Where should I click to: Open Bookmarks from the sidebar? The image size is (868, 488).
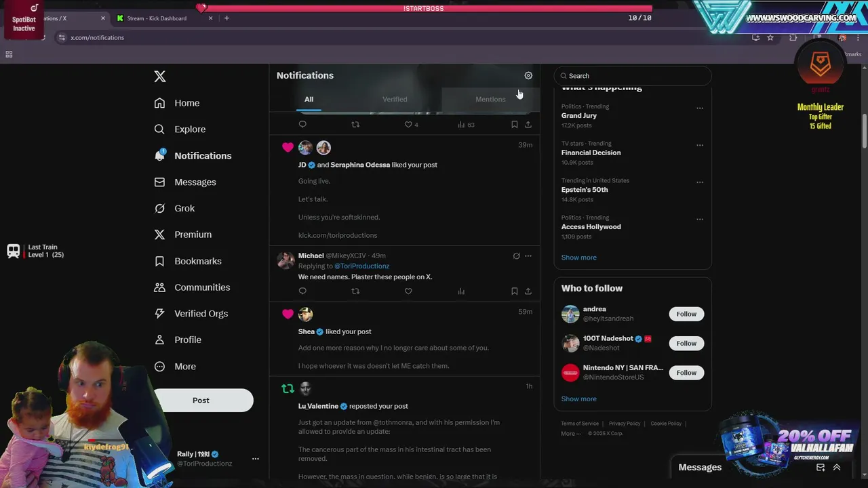[188, 261]
